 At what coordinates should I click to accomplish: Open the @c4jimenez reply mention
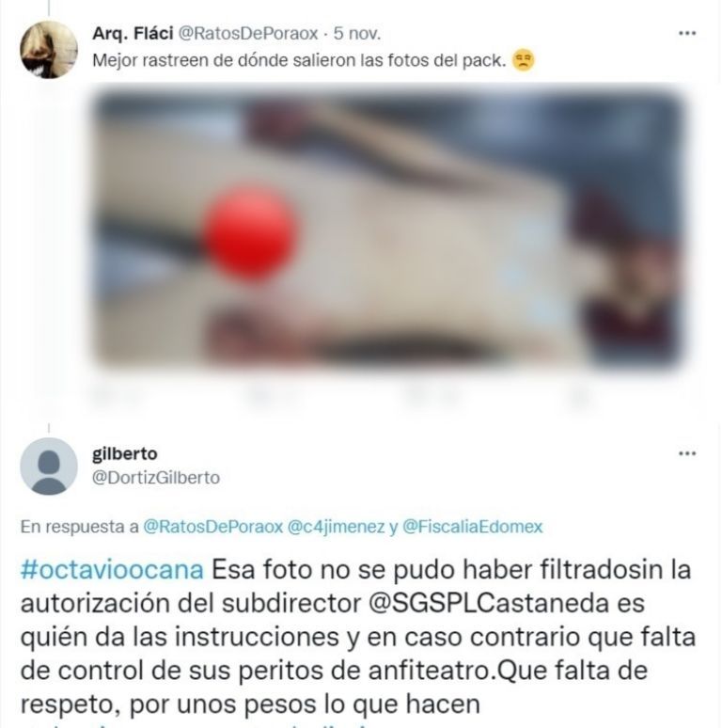336,527
